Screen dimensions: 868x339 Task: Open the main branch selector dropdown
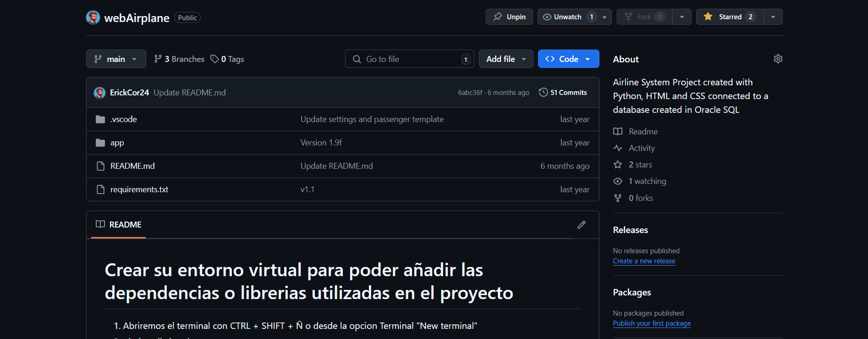[116, 59]
